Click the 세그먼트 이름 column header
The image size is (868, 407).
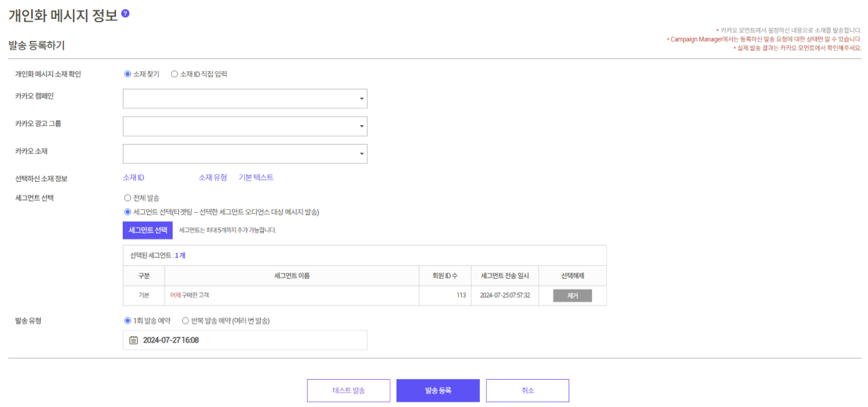click(291, 276)
